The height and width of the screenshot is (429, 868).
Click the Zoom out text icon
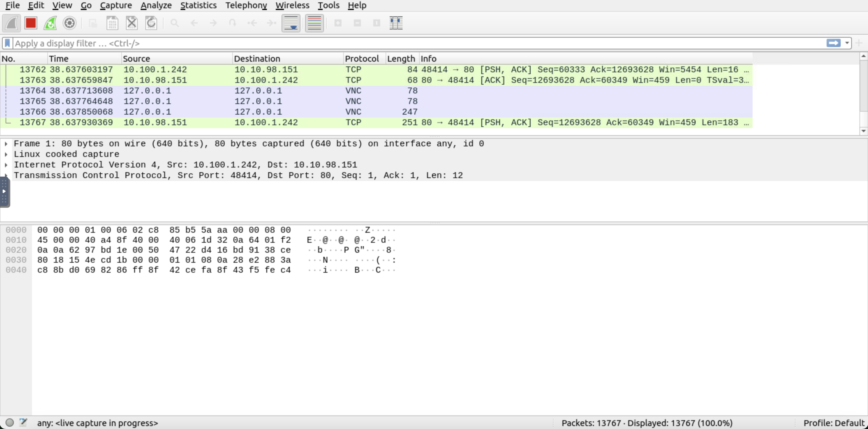358,23
